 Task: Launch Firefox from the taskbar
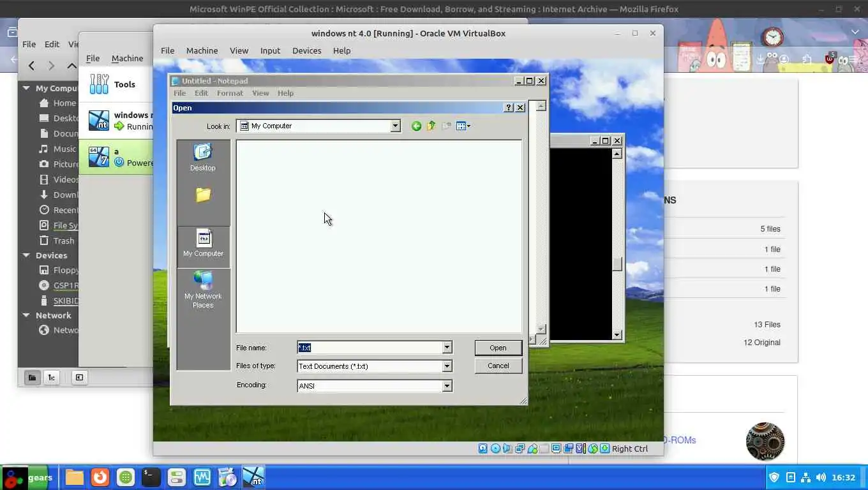pyautogui.click(x=100, y=477)
